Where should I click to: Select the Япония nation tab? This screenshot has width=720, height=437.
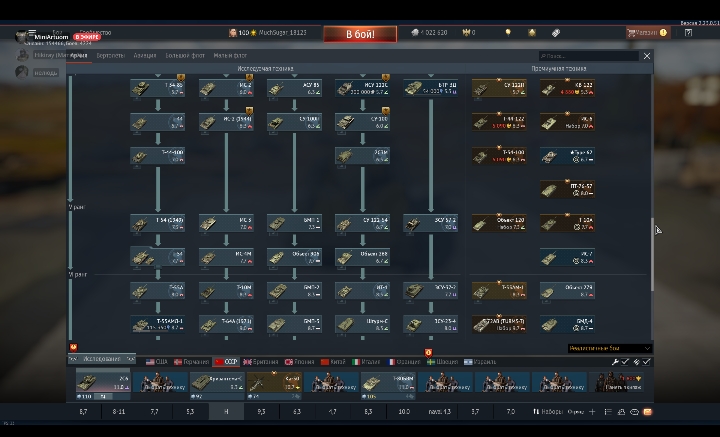pos(299,362)
